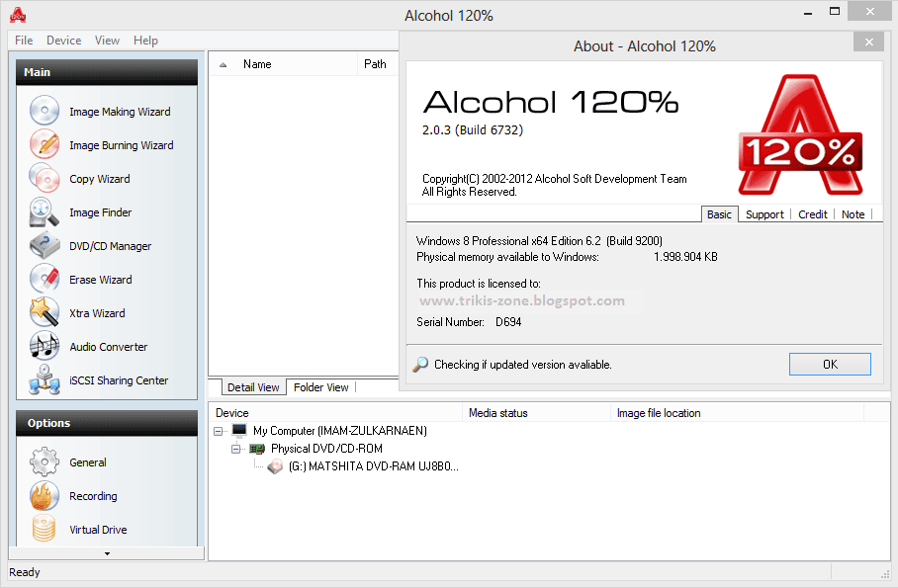Open the Image Finder magnifier icon
The height and width of the screenshot is (588, 898).
click(x=45, y=211)
